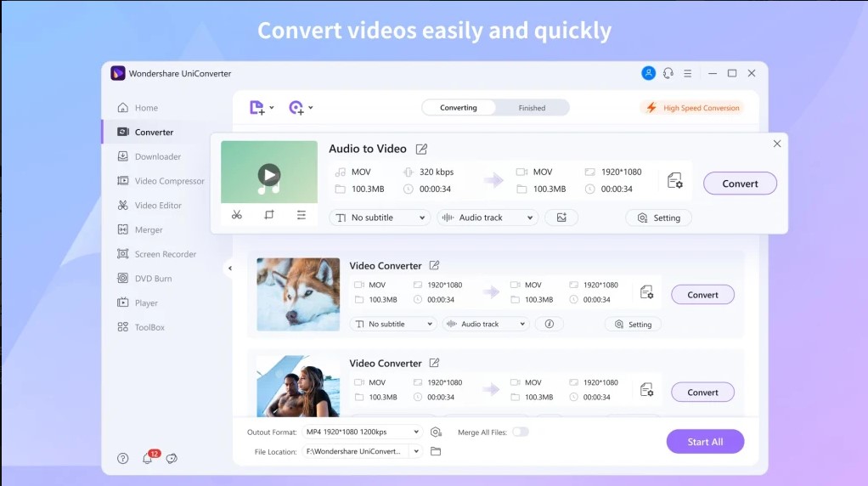Expand the Add Files dropdown arrow
The image size is (868, 486).
pyautogui.click(x=272, y=107)
